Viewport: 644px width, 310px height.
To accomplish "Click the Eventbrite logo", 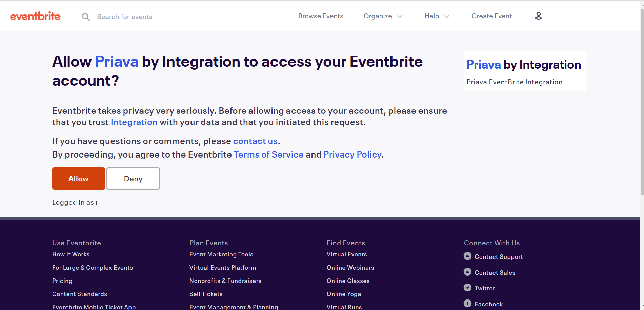I will coord(35,16).
